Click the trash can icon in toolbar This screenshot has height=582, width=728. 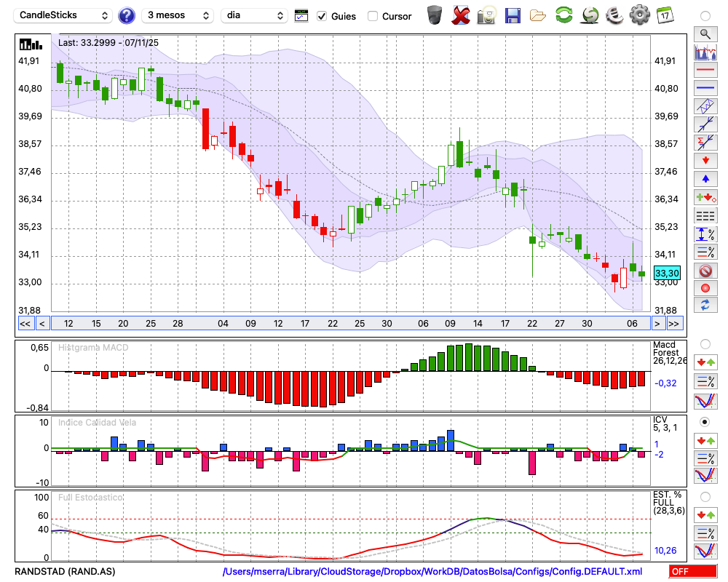click(435, 15)
